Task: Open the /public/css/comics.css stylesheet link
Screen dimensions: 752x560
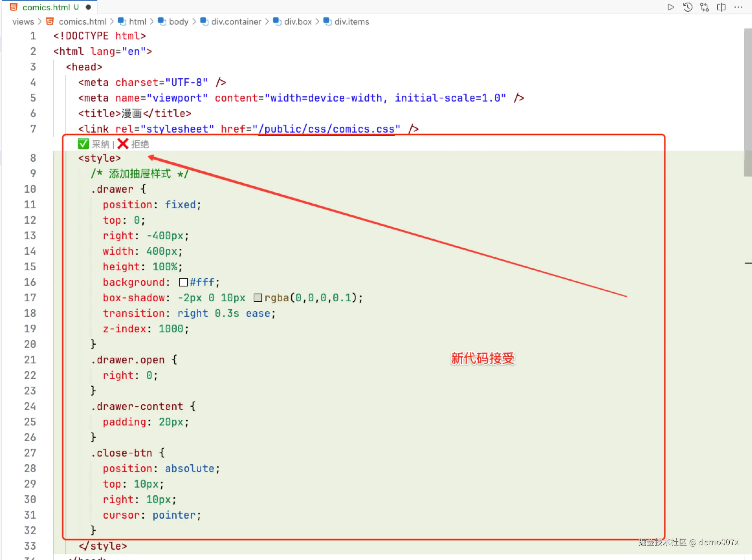Action: 327,128
